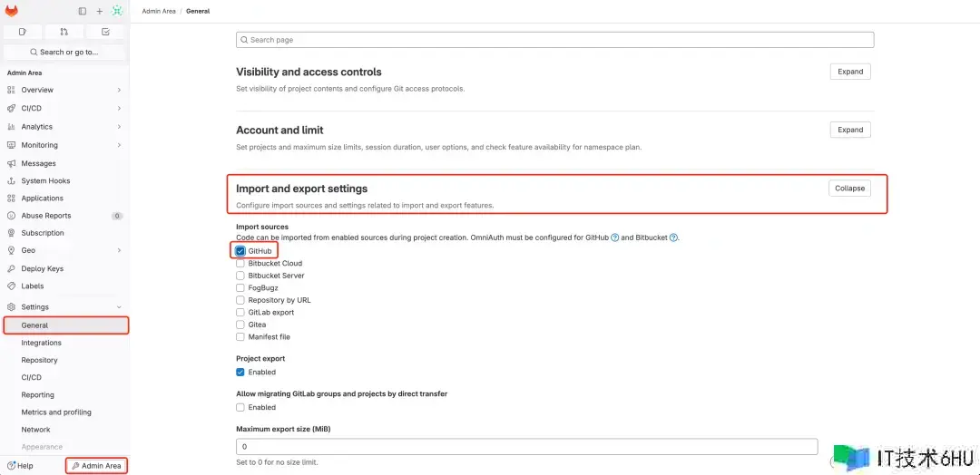Image resolution: width=980 pixels, height=475 pixels.
Task: Expand the Analytics sidebar submenu
Action: coord(119,127)
